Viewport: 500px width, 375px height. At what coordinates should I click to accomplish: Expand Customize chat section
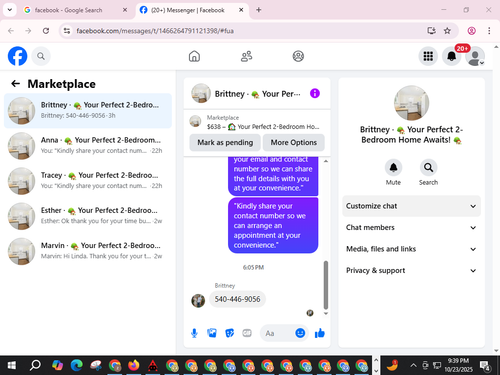click(x=411, y=206)
